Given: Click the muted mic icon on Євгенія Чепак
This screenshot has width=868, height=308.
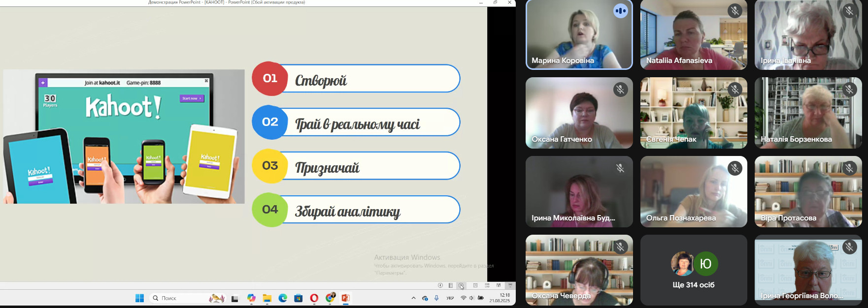Looking at the screenshot, I should click(x=734, y=90).
